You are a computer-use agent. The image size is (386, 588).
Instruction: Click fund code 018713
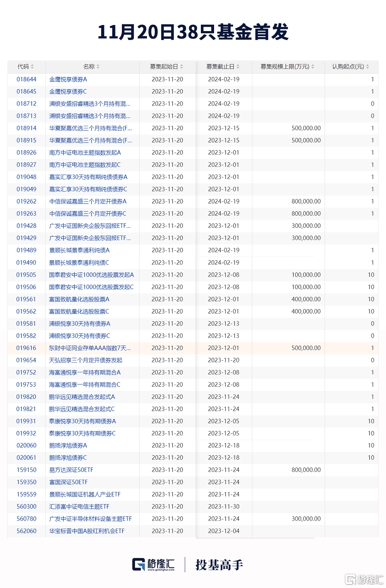[x=26, y=116]
